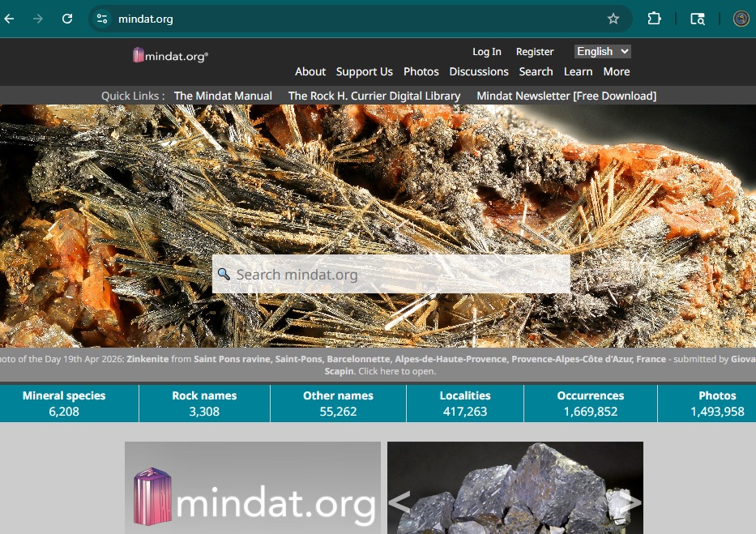Open the English language dropdown
Screen dimensions: 756x534
[602, 51]
